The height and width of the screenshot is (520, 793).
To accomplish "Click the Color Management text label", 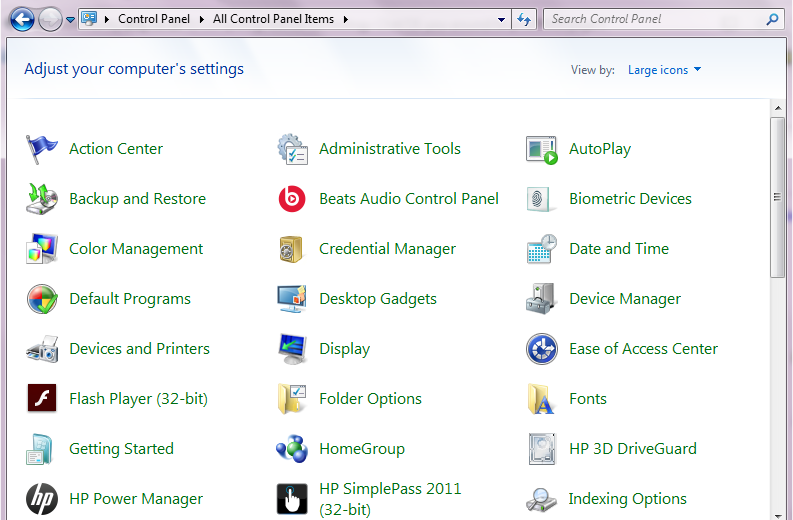I will pos(136,249).
